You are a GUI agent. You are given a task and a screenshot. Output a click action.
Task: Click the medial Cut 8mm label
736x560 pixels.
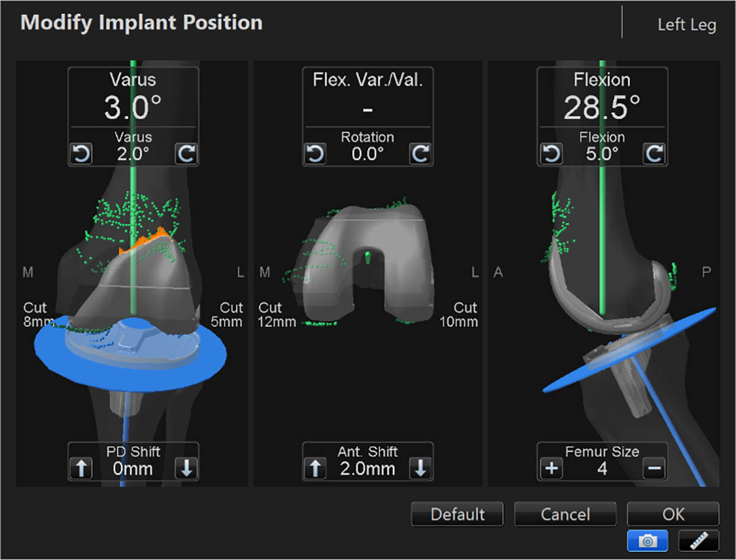coord(39,314)
